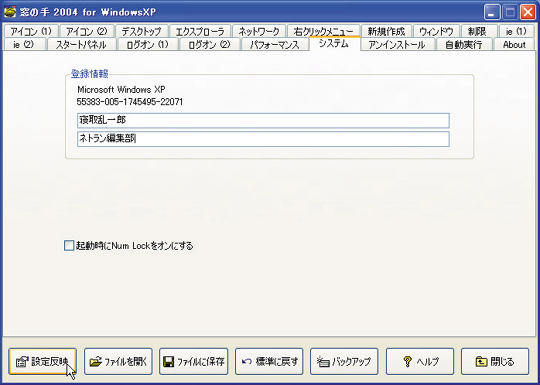Open the 自動実行 tab
540x385 pixels.
[464, 44]
